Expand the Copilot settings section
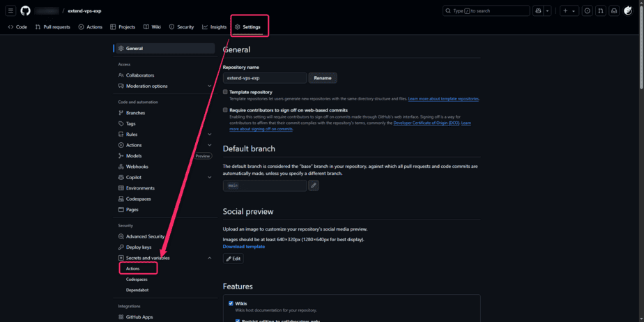The height and width of the screenshot is (322, 644). (x=210, y=178)
